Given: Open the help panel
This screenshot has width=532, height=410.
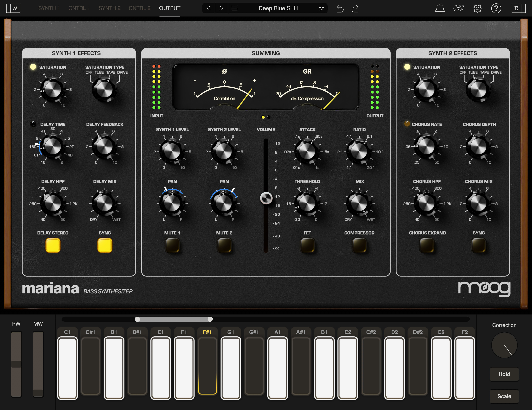Looking at the screenshot, I should point(496,8).
